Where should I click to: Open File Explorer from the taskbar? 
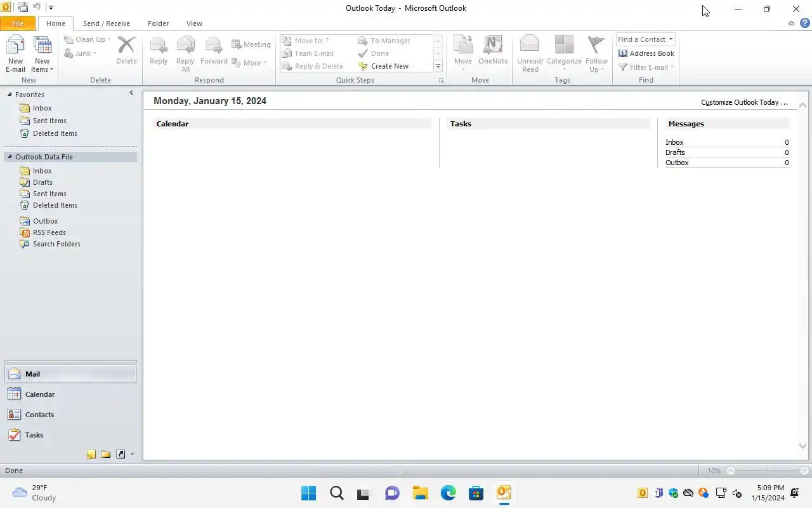[420, 493]
